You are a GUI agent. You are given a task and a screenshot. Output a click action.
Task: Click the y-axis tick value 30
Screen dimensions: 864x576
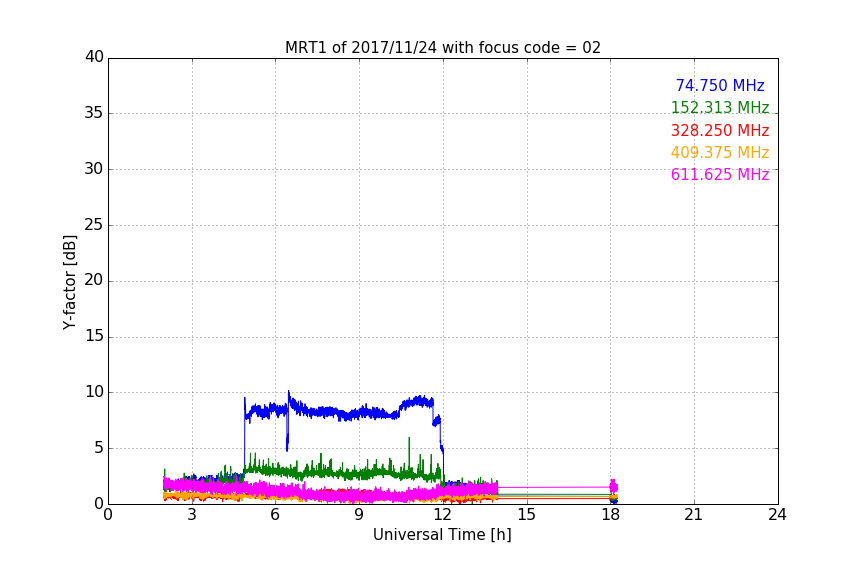94,169
